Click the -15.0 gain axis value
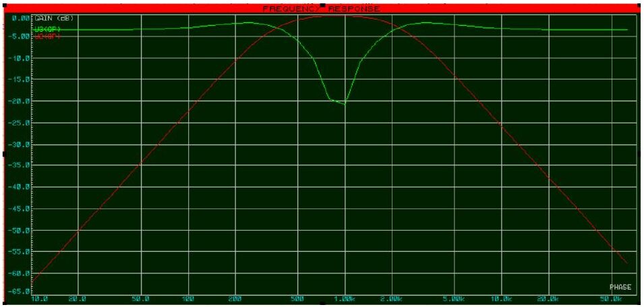This screenshot has width=644, height=307. click(19, 80)
